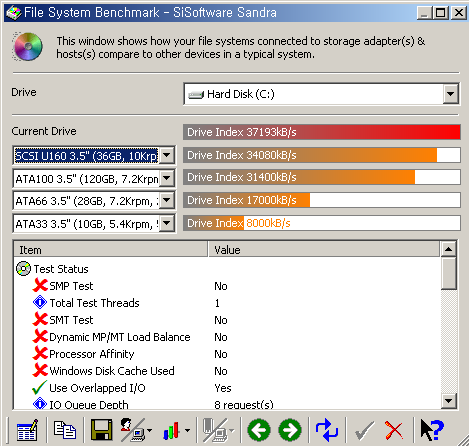Screen dimensions: 469x446
Task: Click green check icon beside Use Overlapped I/O
Action: point(40,387)
